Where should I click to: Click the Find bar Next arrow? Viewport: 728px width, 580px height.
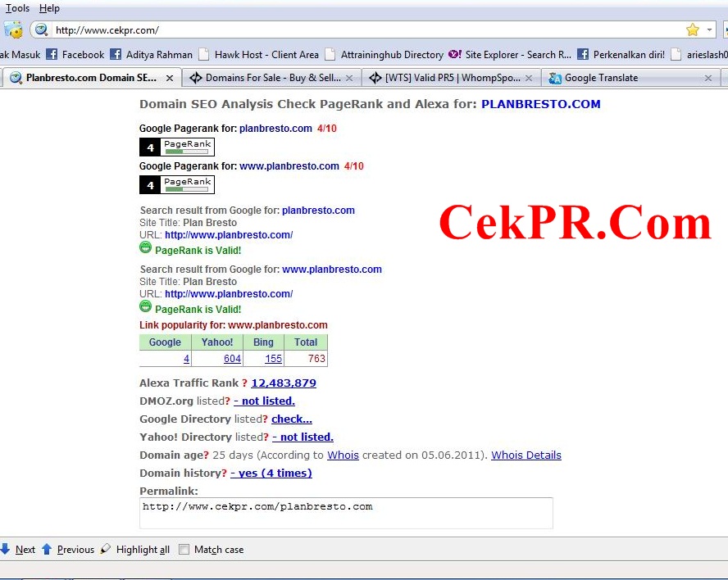click(x=6, y=550)
